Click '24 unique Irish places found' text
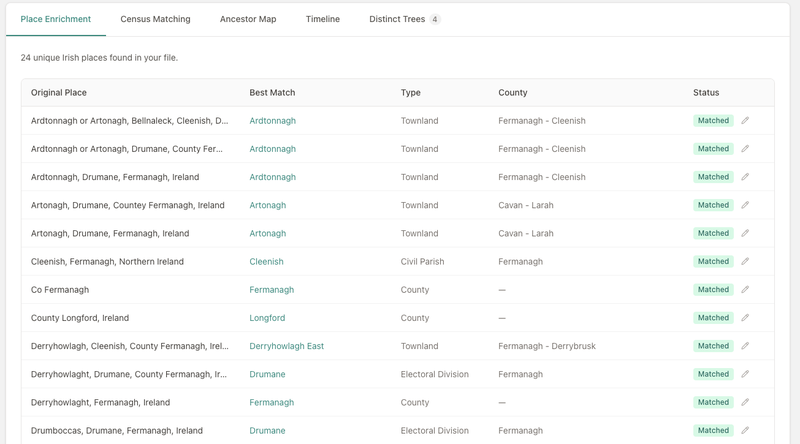 (99, 58)
